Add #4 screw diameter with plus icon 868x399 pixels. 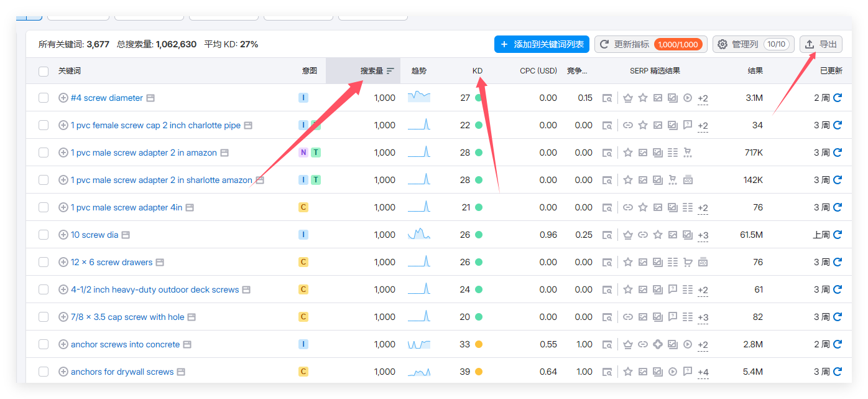(63, 98)
